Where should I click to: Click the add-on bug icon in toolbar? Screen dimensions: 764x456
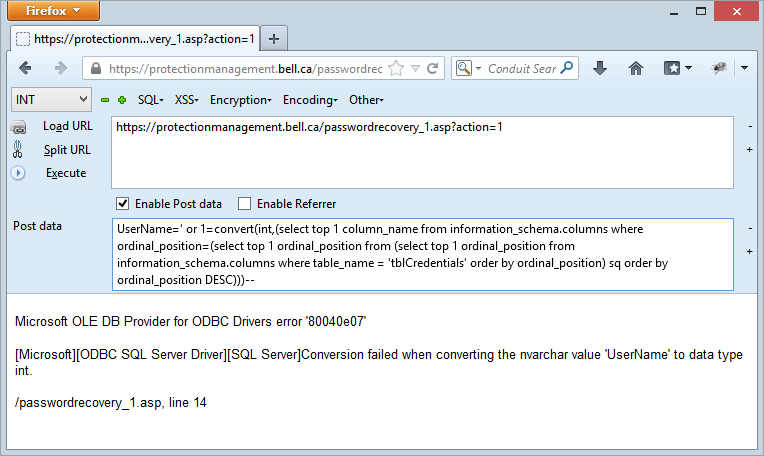[719, 68]
